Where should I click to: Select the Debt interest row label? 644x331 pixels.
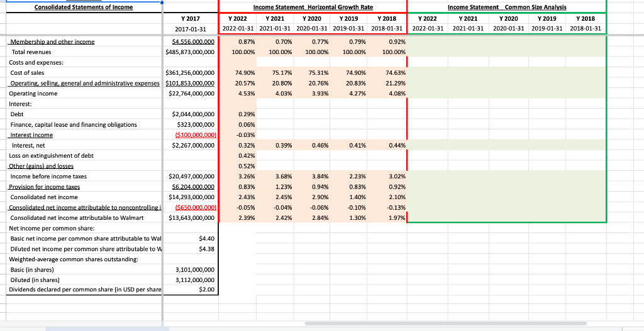click(x=17, y=114)
